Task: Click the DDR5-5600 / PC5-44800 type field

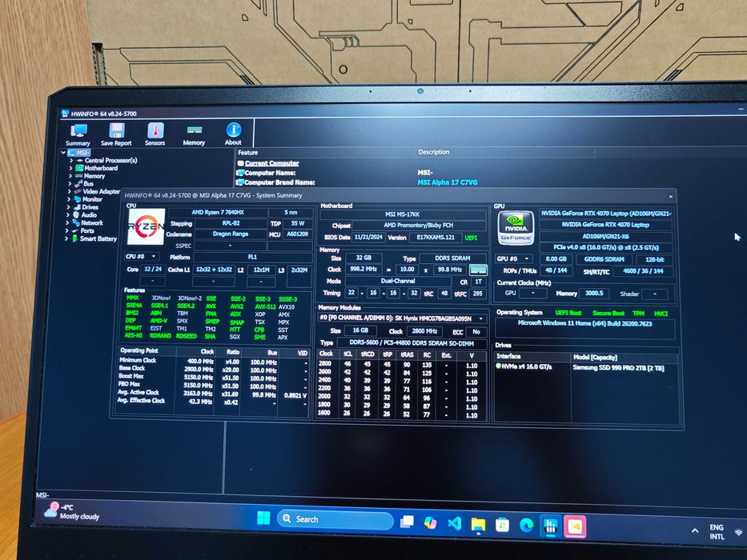Action: [412, 343]
